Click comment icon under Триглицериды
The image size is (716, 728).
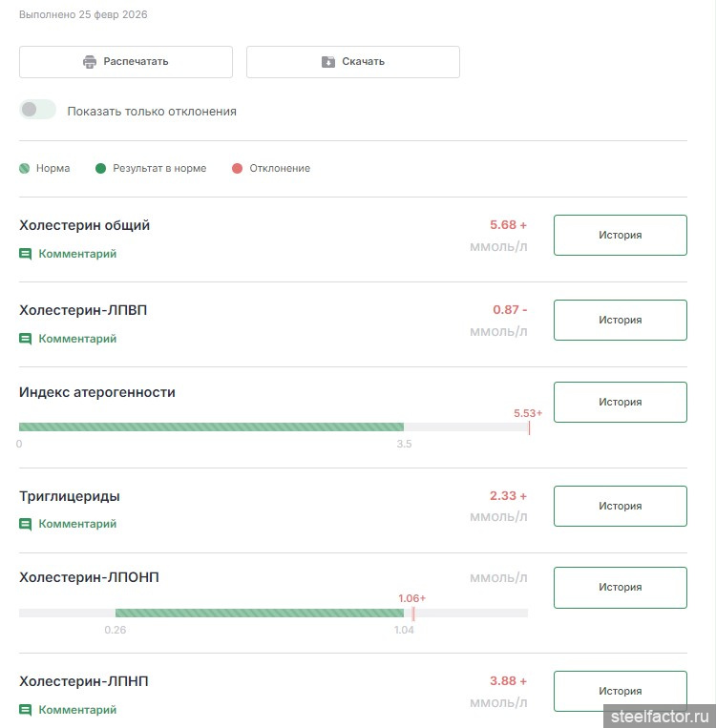(26, 524)
